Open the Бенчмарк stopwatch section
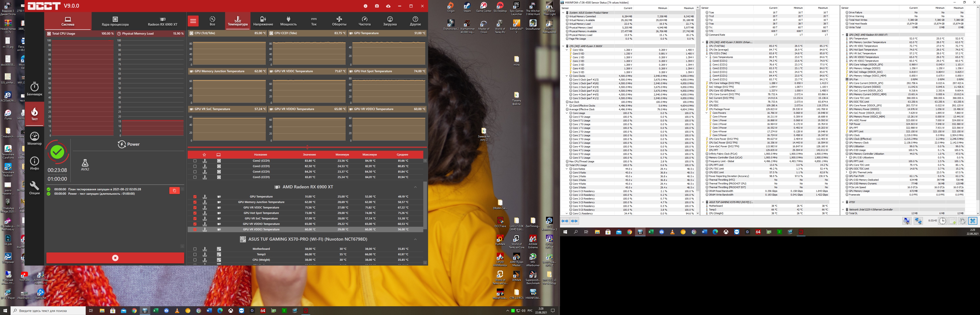The height and width of the screenshot is (315, 980). point(34,89)
